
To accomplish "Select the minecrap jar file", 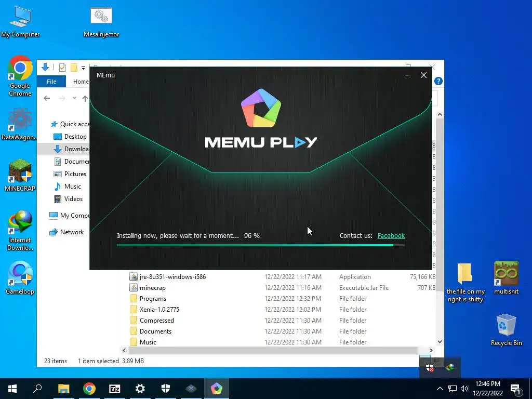I will click(x=282, y=288).
